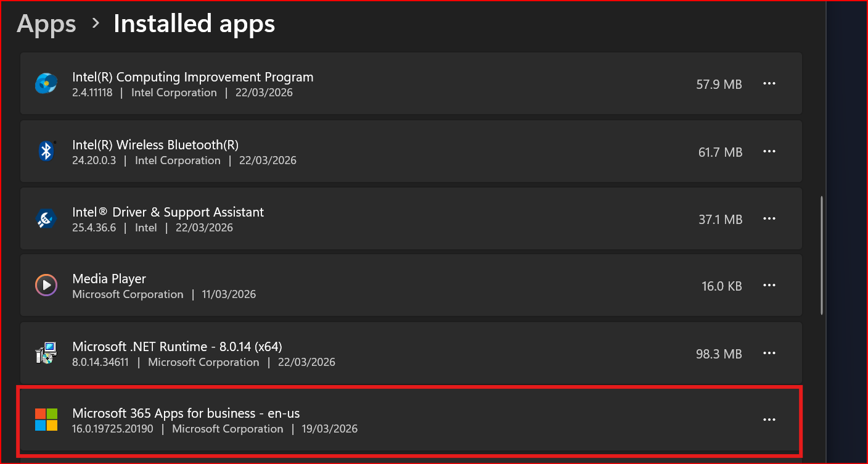
Task: Click version number 24.20.0.3
Action: [x=94, y=160]
